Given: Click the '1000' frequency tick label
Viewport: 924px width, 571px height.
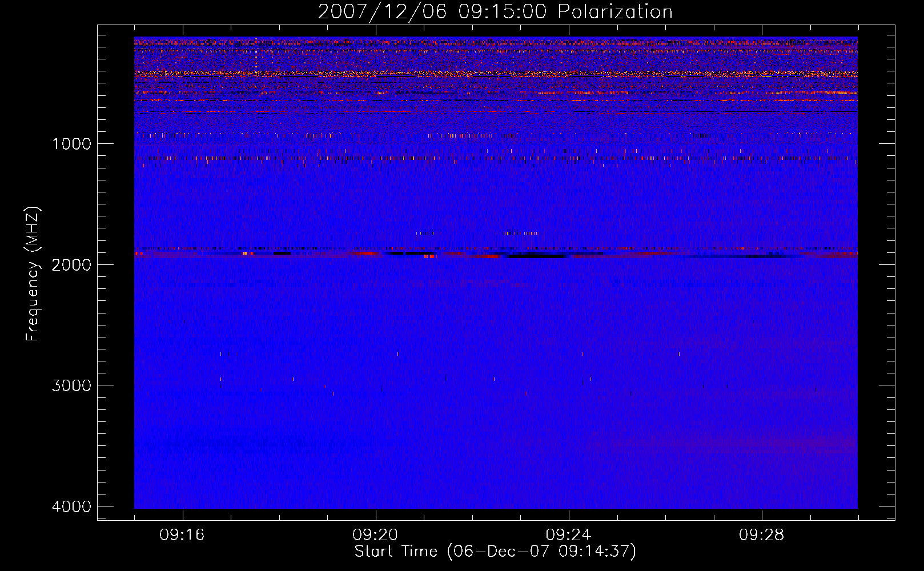Looking at the screenshot, I should tap(71, 143).
